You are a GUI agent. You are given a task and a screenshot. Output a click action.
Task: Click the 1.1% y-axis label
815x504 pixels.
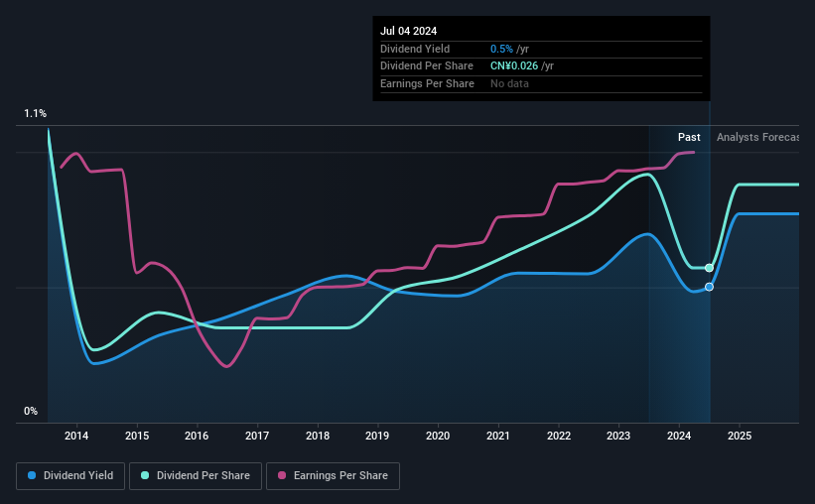coord(36,113)
